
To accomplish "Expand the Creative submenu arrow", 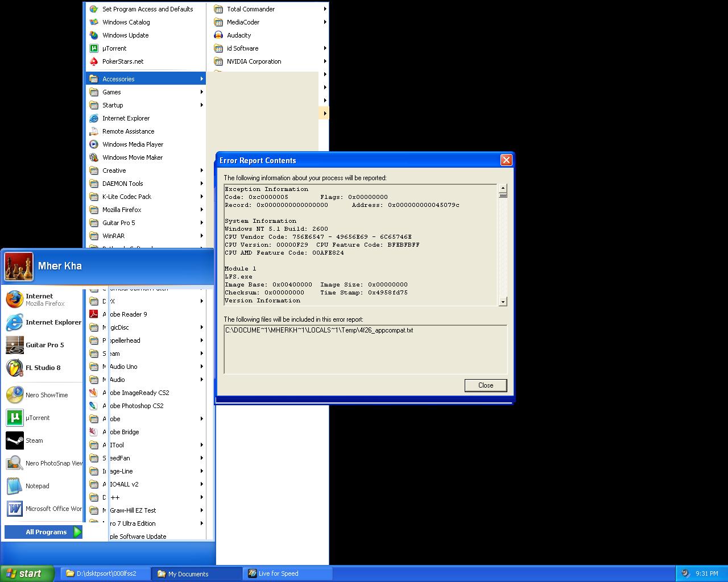I will (x=201, y=171).
